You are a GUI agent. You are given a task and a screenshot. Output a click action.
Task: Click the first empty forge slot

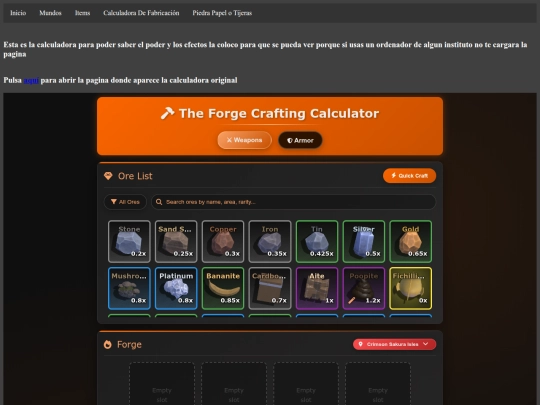tap(162, 383)
